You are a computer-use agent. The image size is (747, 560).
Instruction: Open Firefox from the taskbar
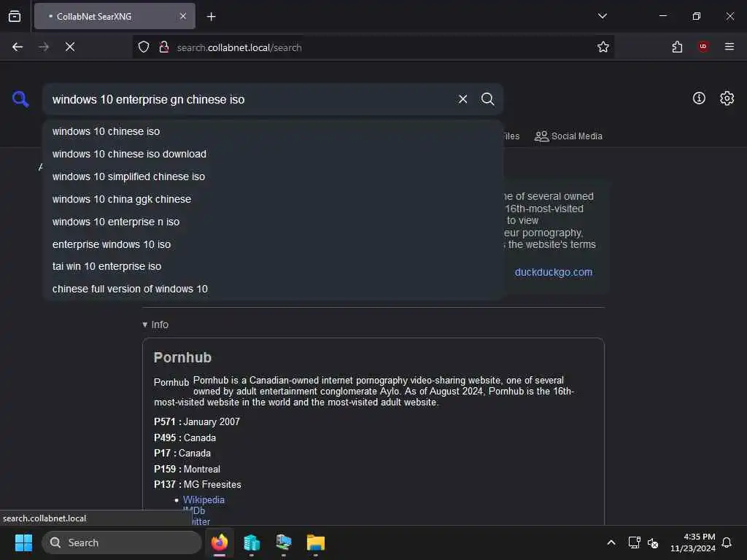220,542
